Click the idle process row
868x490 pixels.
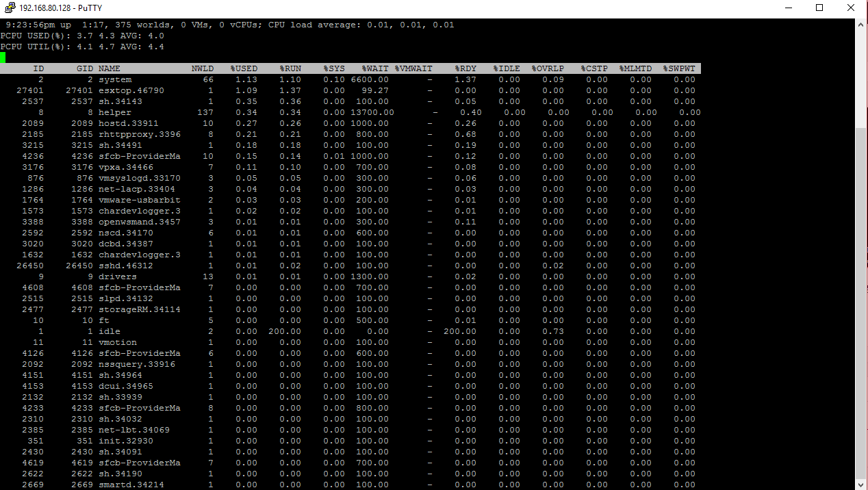[350, 331]
